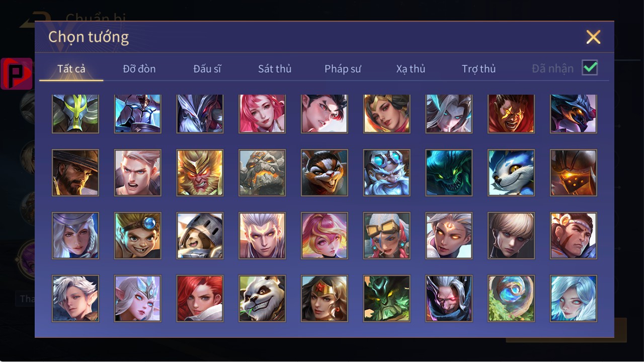Open the Sát thủ tab

pos(275,69)
